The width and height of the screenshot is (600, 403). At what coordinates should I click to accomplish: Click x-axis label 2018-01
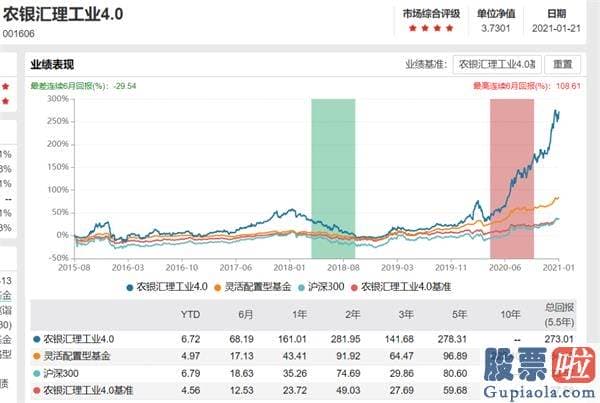[x=289, y=268]
